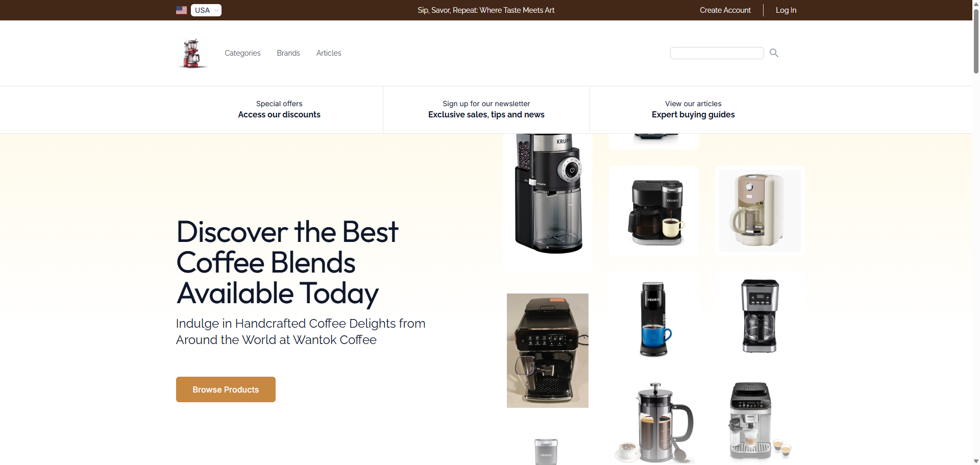Click the Browse Products button
The width and height of the screenshot is (980, 465).
click(226, 389)
